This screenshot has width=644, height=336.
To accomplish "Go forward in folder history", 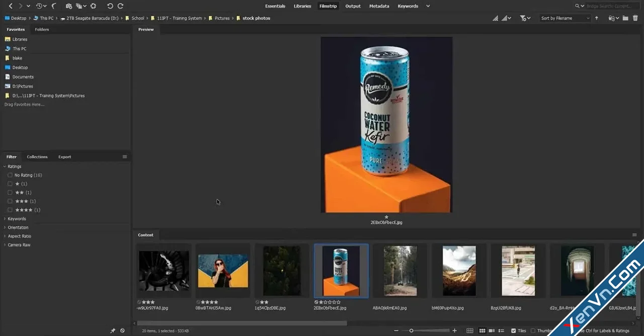I will pos(20,6).
